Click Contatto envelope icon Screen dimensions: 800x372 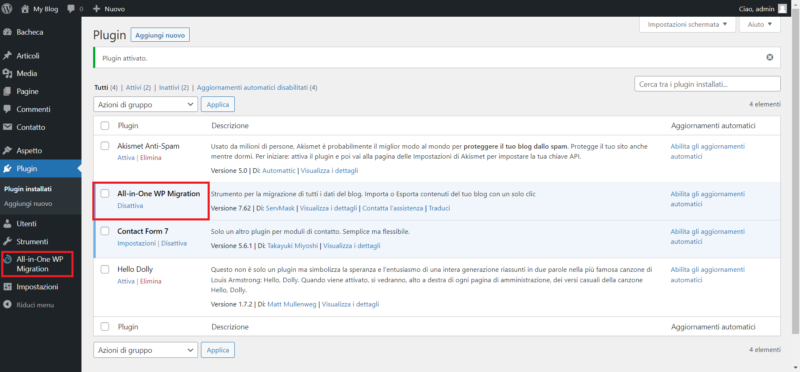(7, 127)
